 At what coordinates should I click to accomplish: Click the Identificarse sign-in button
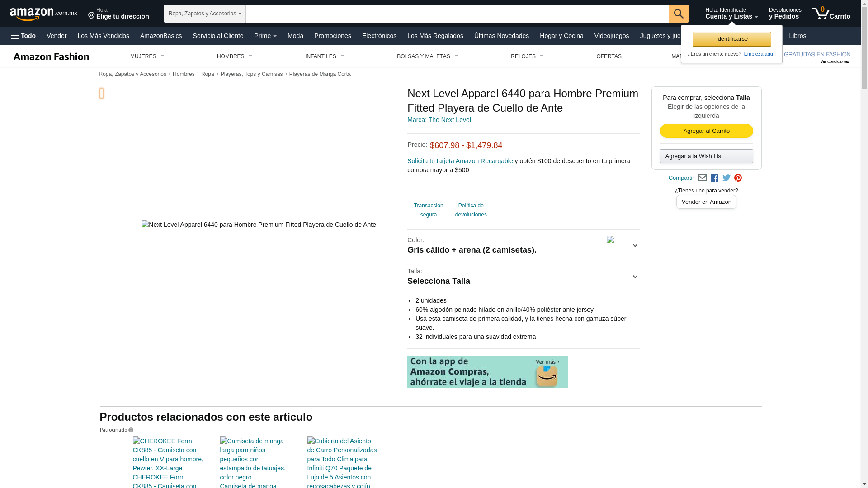[731, 39]
